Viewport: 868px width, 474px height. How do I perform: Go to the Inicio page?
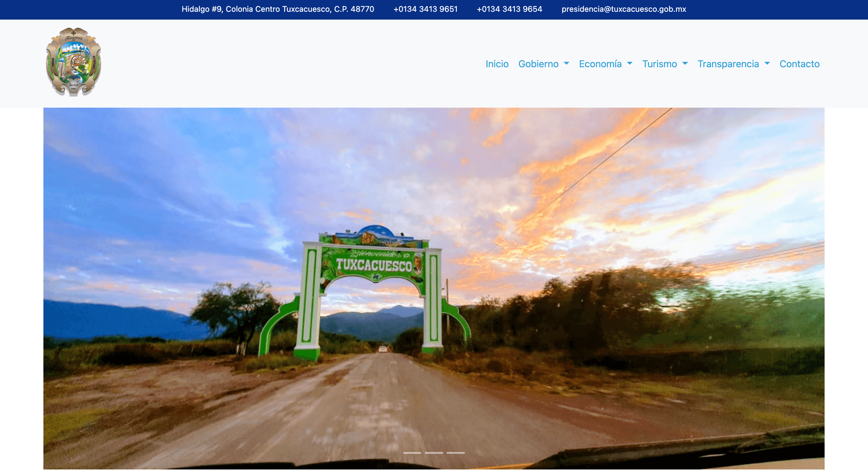[x=497, y=64]
